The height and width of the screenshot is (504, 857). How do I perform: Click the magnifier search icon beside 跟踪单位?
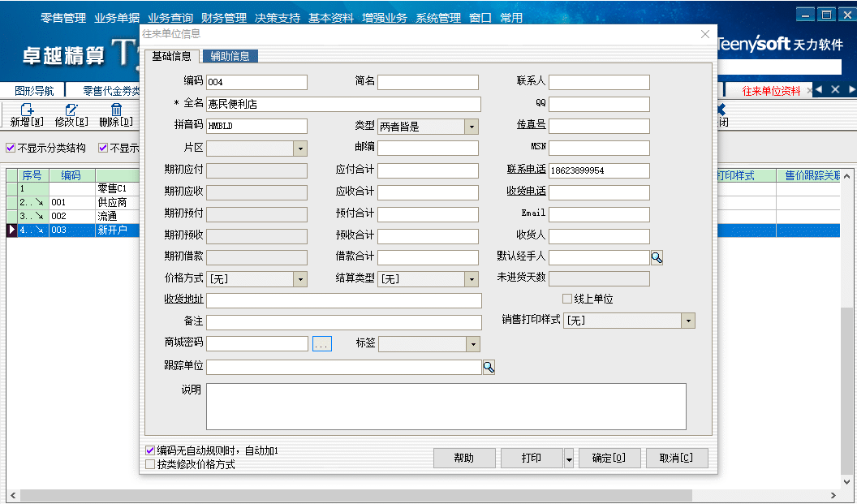[x=490, y=366]
